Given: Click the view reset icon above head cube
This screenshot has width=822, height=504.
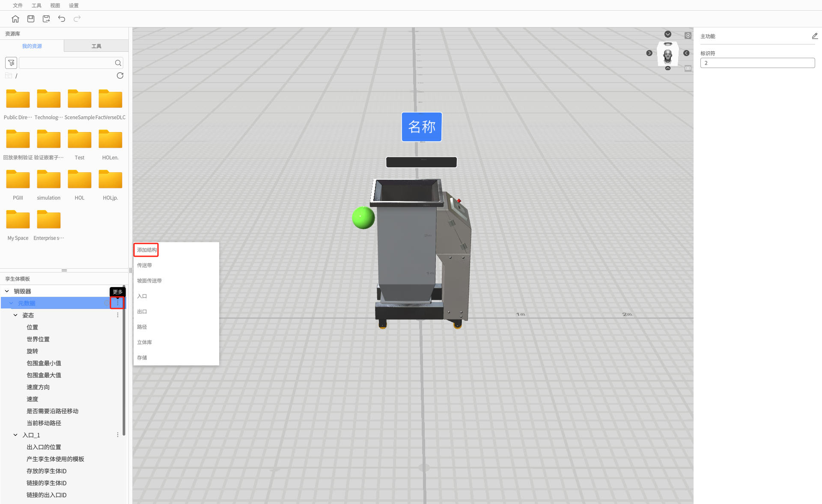Looking at the screenshot, I should pos(688,36).
